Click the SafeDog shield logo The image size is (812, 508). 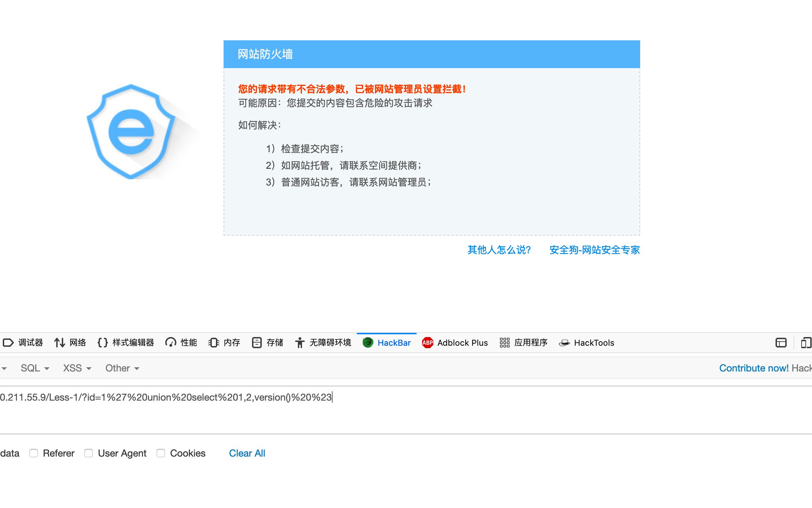tap(131, 131)
